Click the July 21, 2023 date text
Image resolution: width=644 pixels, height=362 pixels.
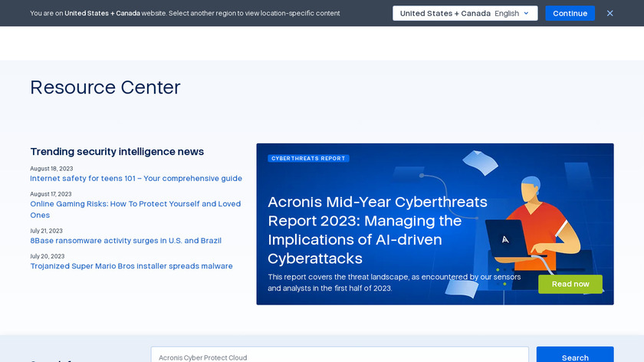[46, 231]
